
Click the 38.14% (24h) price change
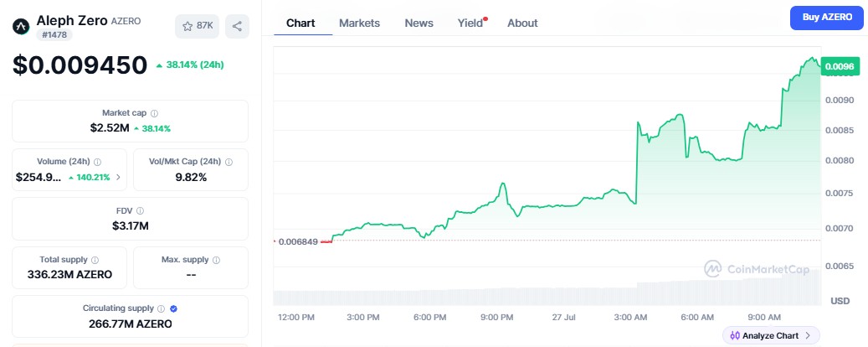(x=190, y=65)
